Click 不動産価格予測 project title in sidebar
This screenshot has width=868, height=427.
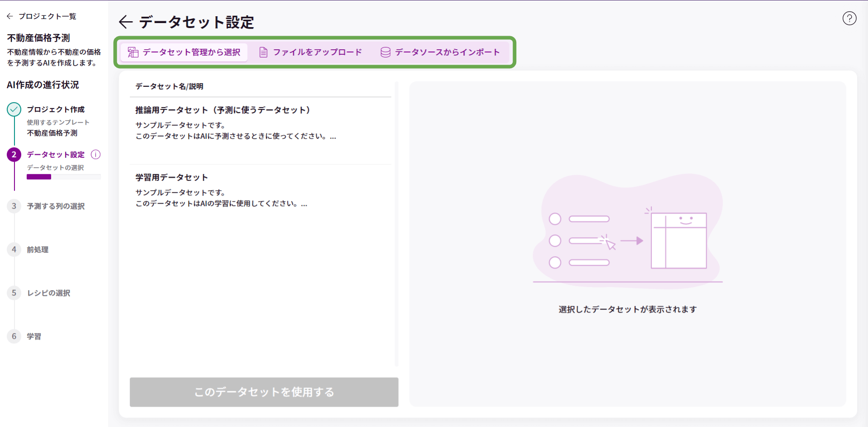click(38, 38)
